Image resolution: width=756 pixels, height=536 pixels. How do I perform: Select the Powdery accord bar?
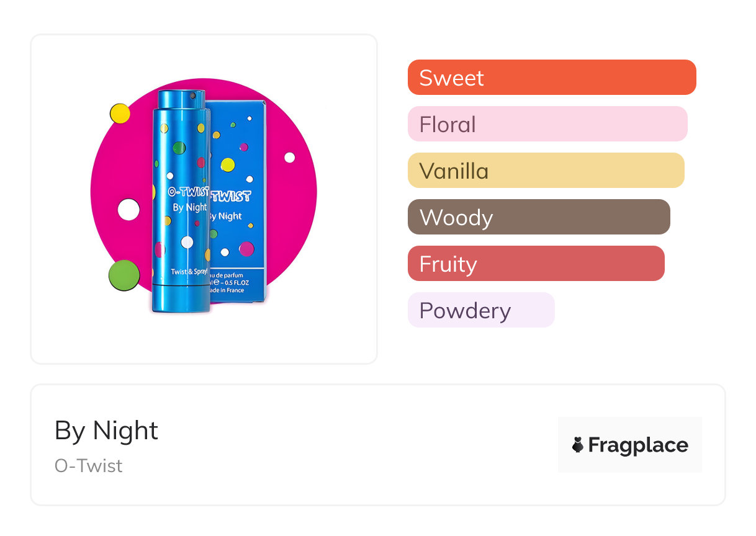coord(480,310)
